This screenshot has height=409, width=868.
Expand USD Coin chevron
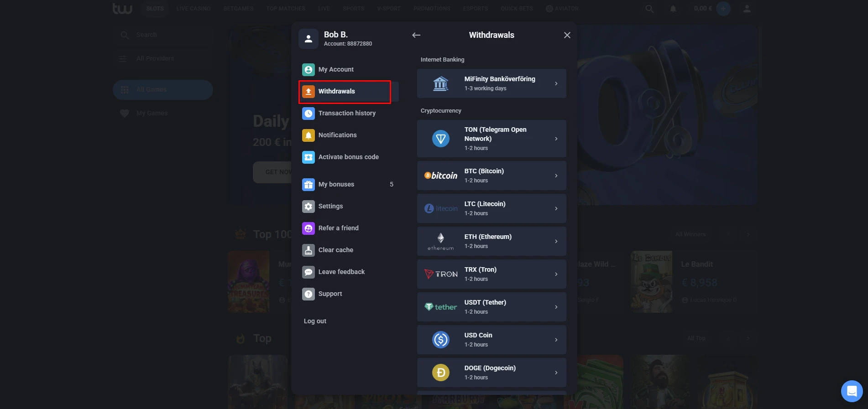pyautogui.click(x=556, y=340)
